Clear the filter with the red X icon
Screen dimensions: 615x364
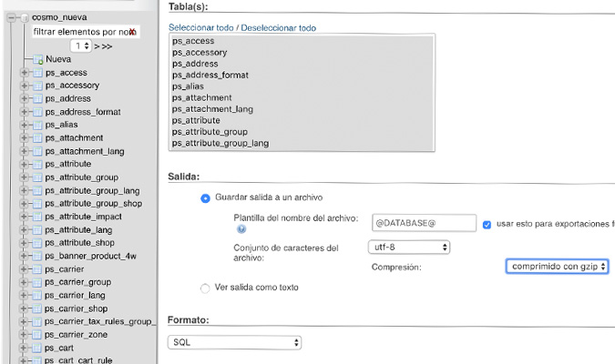click(x=133, y=32)
